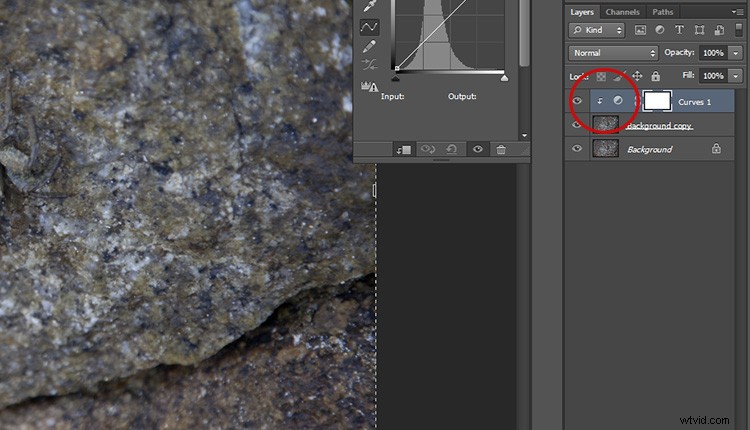Click the histogram warning recalculate icon
750x430 pixels.
point(369,87)
